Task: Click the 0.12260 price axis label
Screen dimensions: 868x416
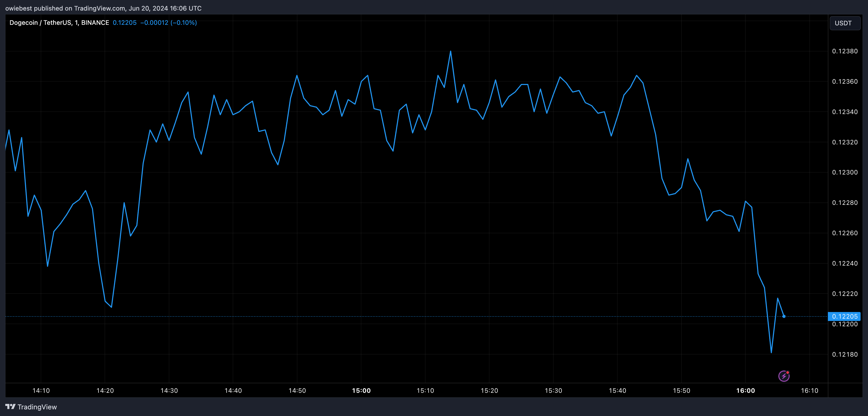Action: pos(845,233)
